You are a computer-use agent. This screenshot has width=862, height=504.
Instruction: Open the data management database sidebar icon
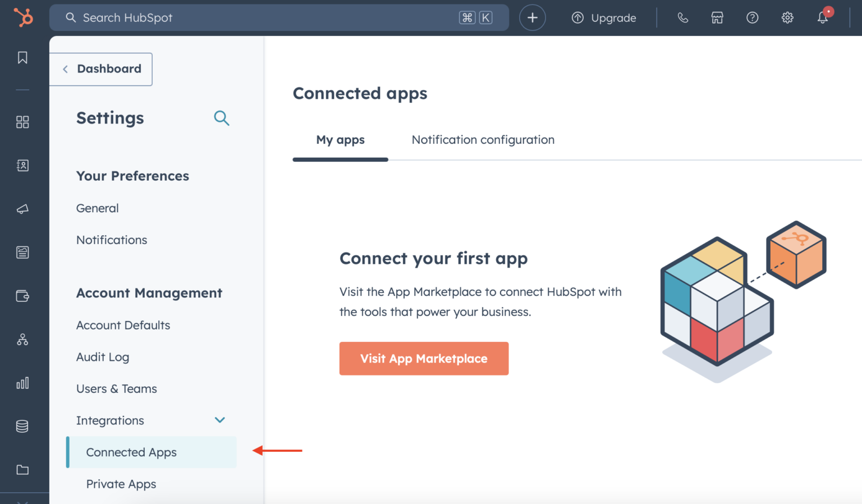(22, 426)
